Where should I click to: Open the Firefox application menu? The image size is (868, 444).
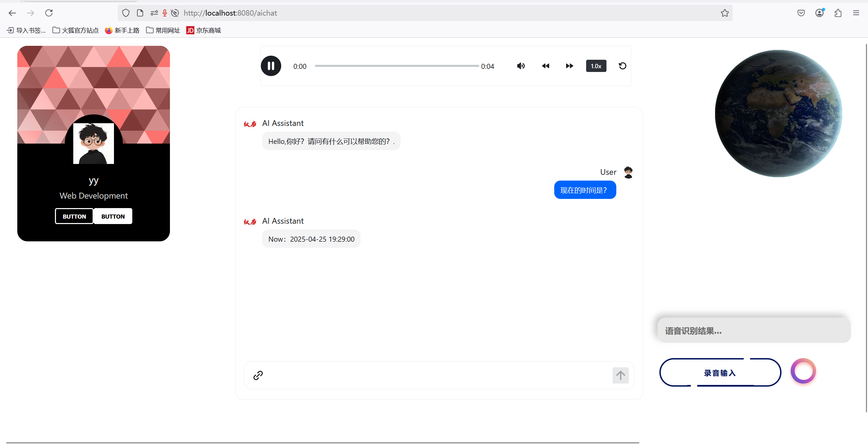point(856,13)
